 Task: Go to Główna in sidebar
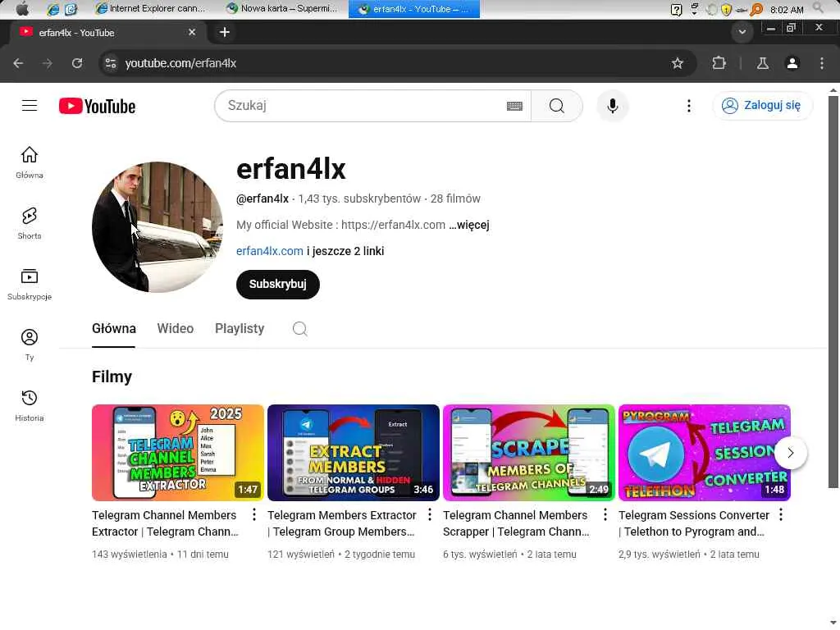pyautogui.click(x=30, y=162)
